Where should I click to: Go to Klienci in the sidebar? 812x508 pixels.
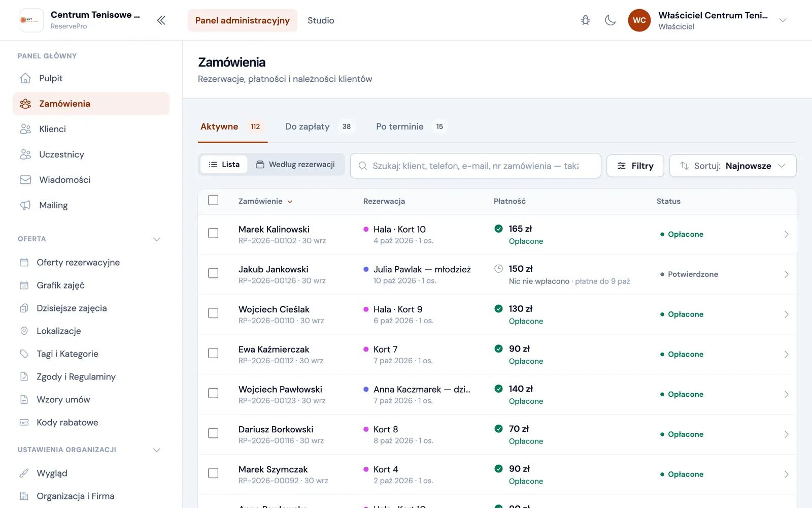pos(91,129)
